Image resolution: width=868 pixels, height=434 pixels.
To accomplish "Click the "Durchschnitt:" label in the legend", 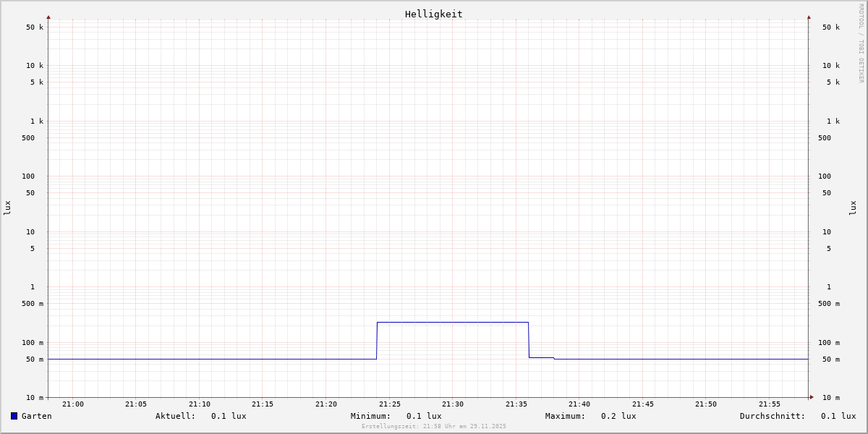I will [x=773, y=416].
